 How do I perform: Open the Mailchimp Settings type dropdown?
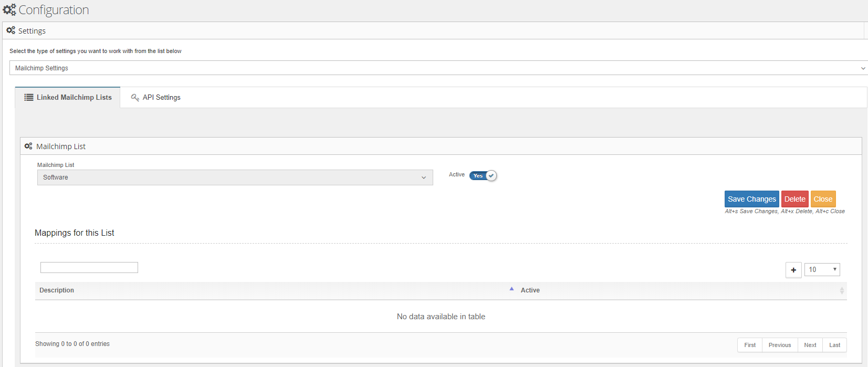(438, 68)
